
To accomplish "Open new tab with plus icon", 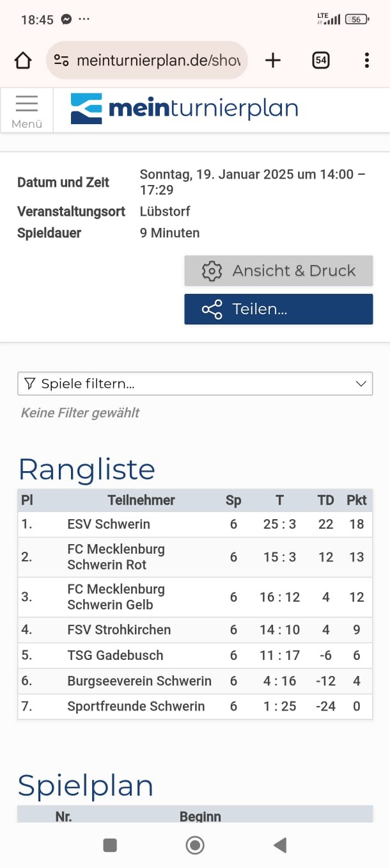I will tap(273, 61).
